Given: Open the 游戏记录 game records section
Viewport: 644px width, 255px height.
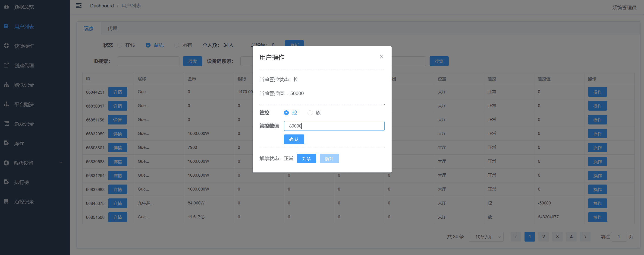Looking at the screenshot, I should click(24, 124).
